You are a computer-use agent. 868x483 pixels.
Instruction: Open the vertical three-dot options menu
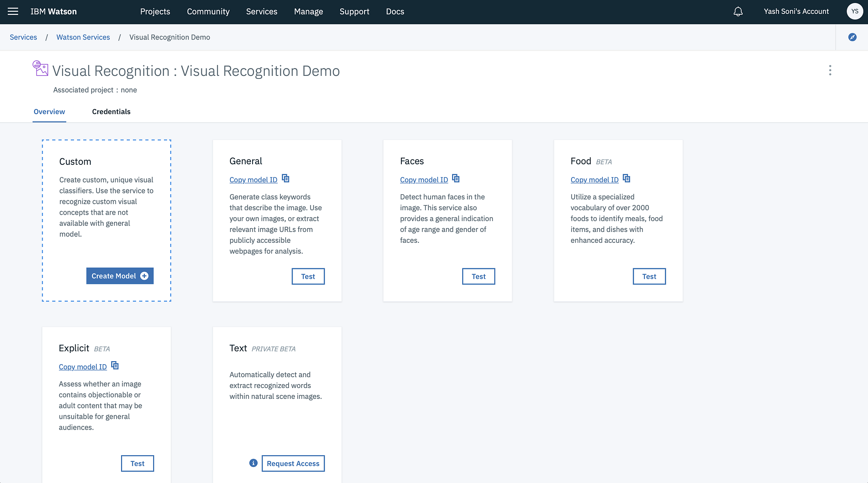[x=830, y=70]
